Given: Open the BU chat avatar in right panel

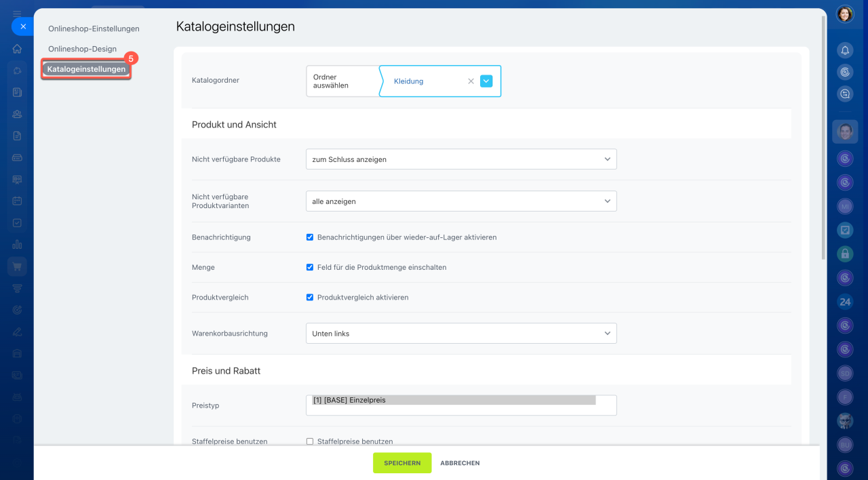Looking at the screenshot, I should pos(845,445).
